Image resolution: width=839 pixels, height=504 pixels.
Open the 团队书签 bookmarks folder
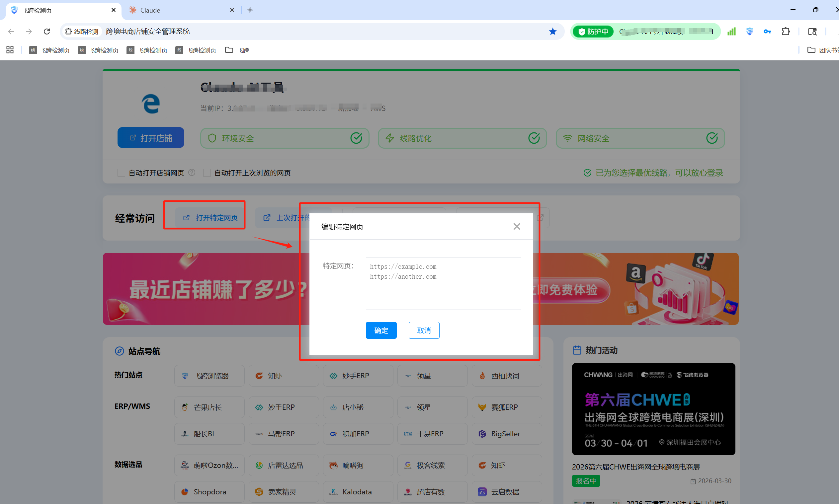(x=823, y=50)
